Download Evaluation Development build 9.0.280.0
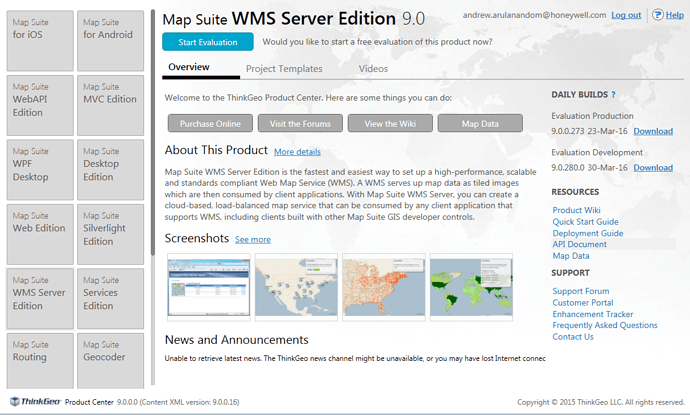 (653, 168)
